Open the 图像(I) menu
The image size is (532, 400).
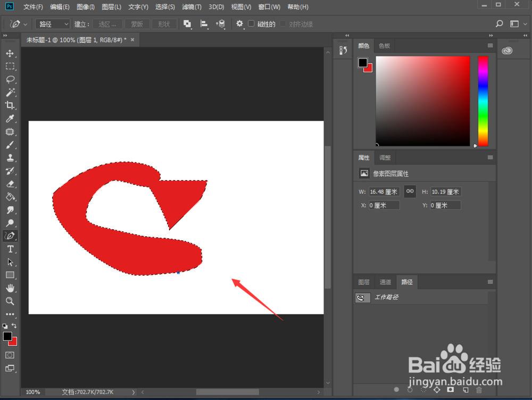[x=86, y=7]
